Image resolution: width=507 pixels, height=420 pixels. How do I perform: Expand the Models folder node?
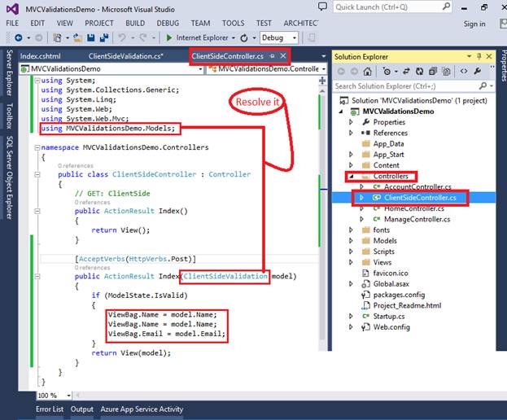click(351, 241)
